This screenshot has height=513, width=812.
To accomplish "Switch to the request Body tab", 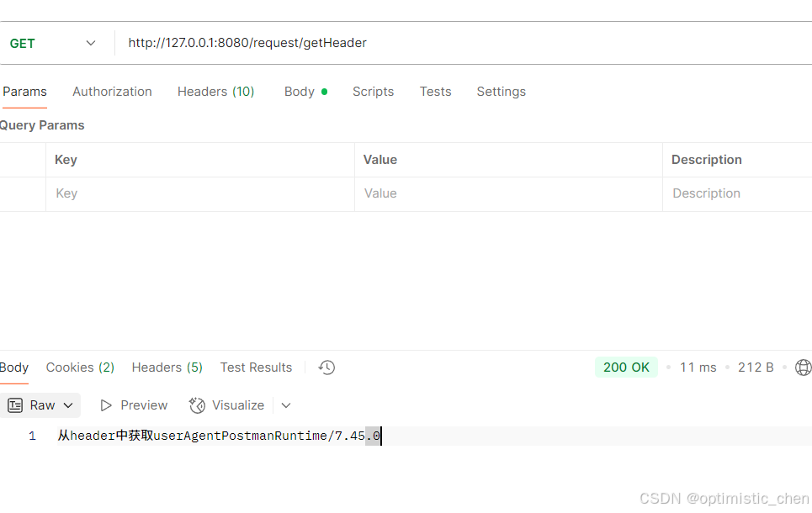I will click(305, 92).
